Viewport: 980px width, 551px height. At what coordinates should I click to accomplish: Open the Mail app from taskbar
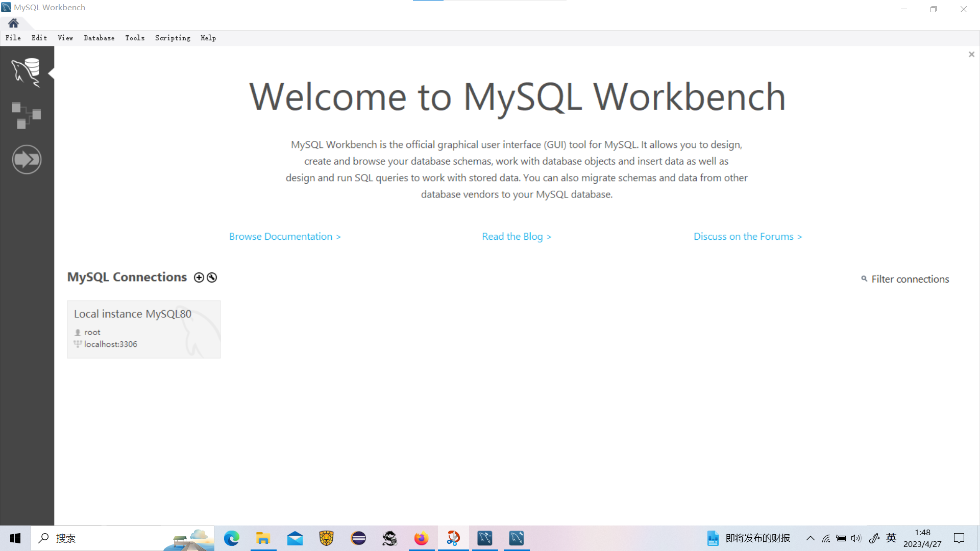coord(295,538)
